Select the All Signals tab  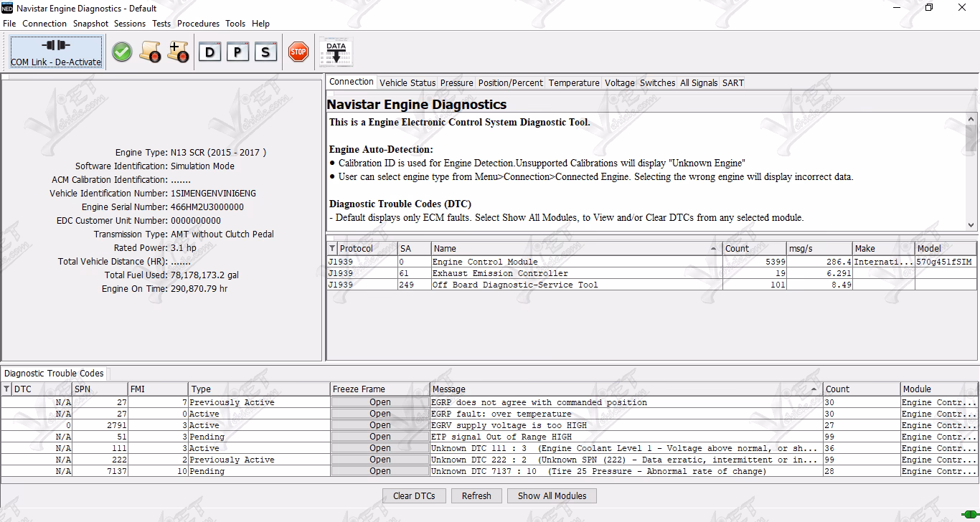(x=698, y=82)
